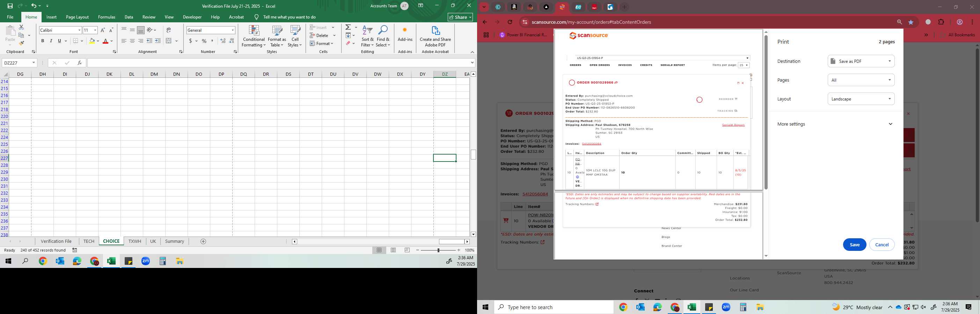Toggle Underline formatting in Excel
Screen dimensions: 980x314
tap(59, 41)
